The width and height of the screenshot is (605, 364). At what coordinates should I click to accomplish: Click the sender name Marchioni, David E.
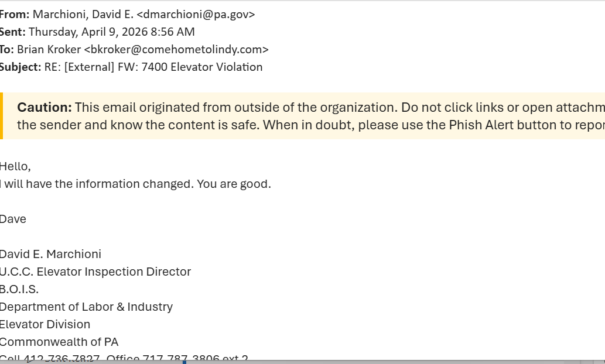83,15
